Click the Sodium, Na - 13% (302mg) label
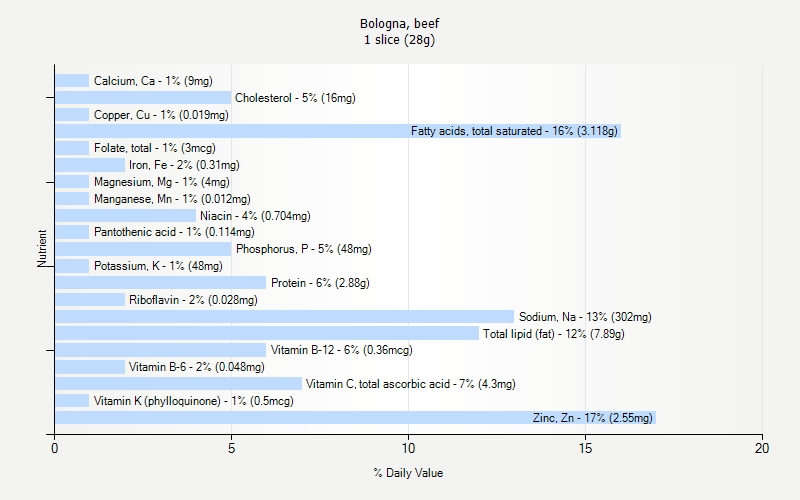 click(585, 317)
